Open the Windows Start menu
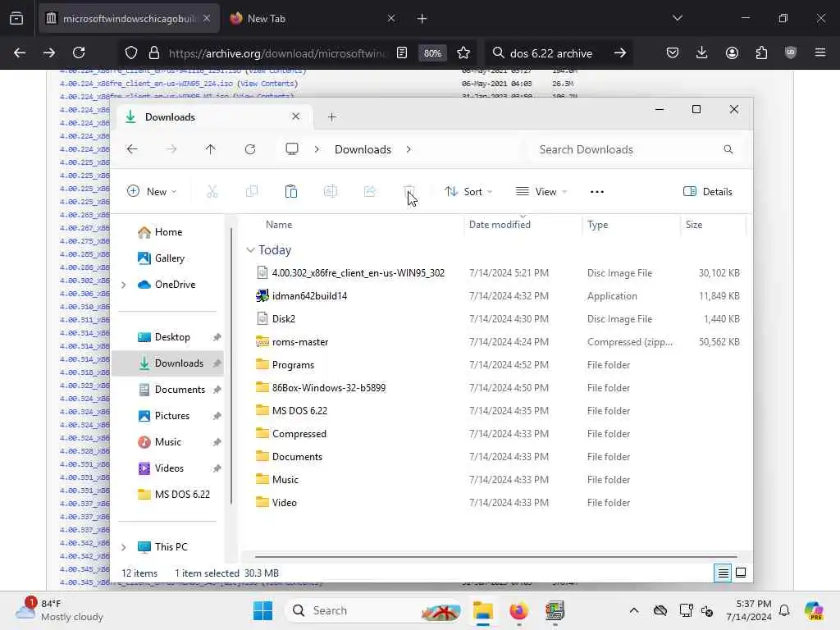Image resolution: width=840 pixels, height=630 pixels. pos(262,610)
